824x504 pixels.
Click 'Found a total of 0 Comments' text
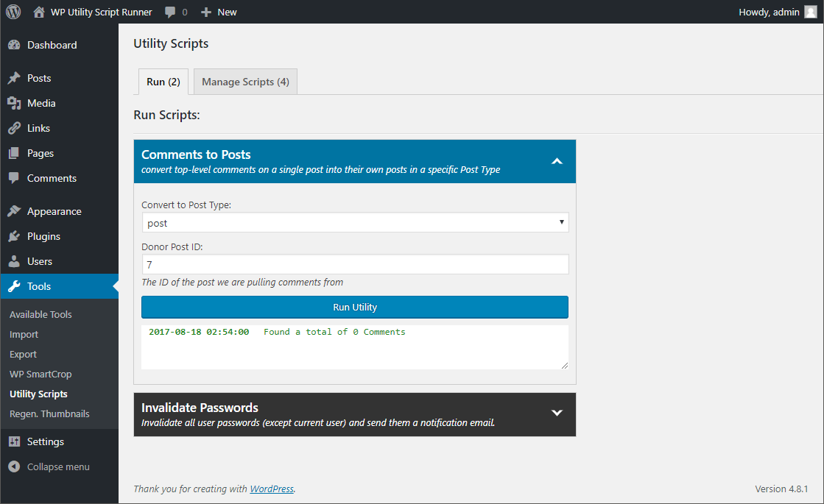[x=334, y=332]
